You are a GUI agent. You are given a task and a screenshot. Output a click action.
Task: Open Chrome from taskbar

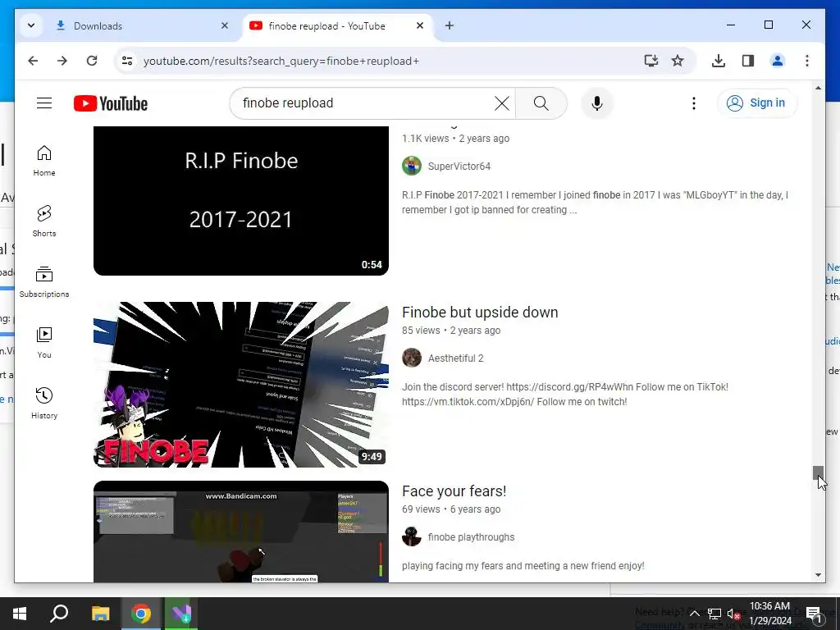(141, 614)
